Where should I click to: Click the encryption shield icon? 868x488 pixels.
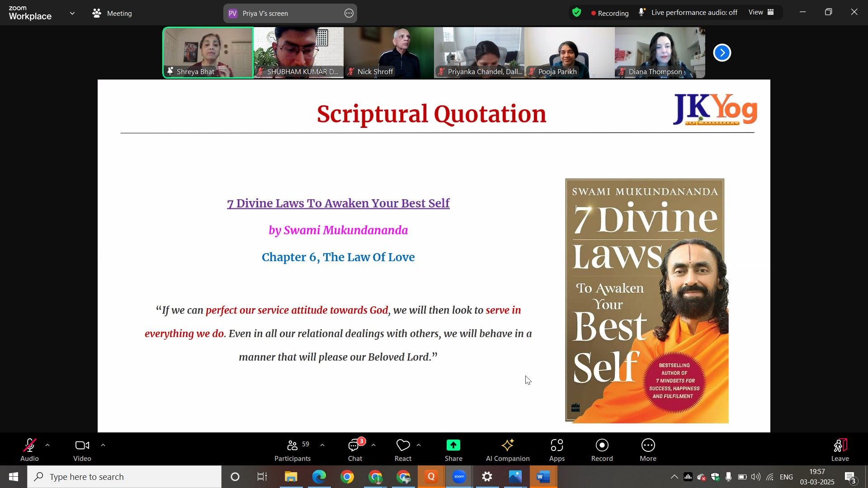pos(577,13)
